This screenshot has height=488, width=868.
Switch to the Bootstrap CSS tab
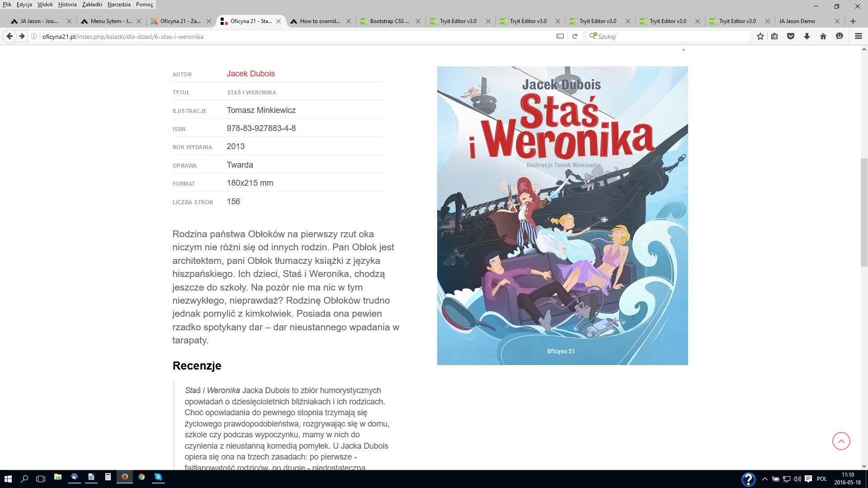point(389,21)
